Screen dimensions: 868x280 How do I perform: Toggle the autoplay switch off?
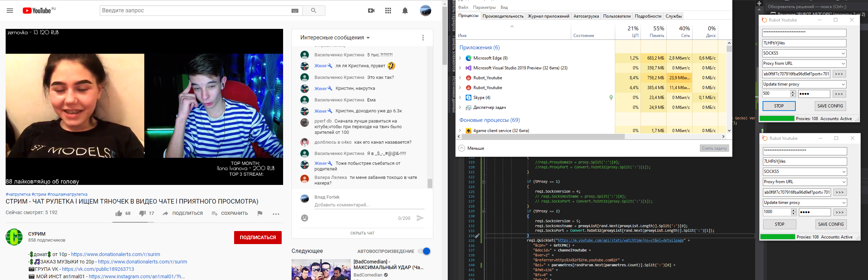(424, 251)
